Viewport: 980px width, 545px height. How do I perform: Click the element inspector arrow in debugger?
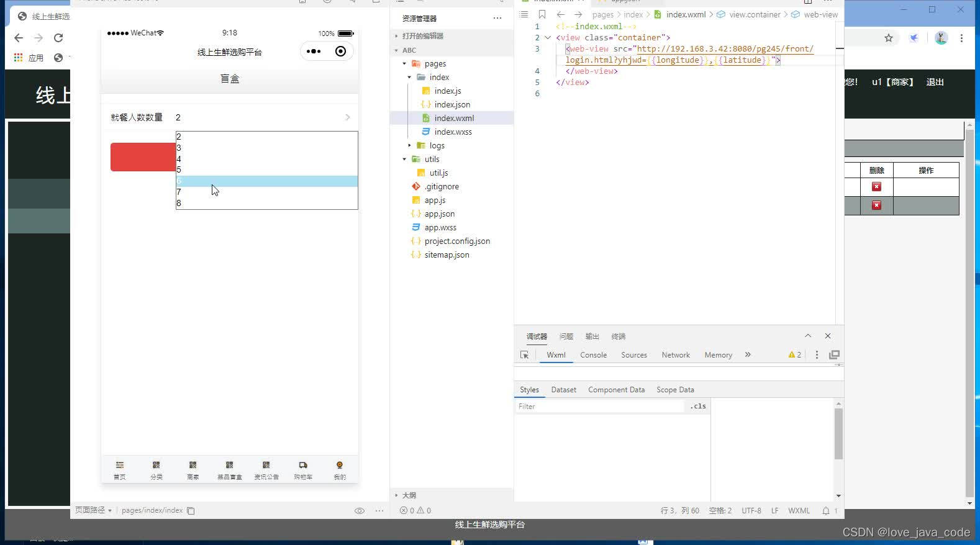coord(525,355)
